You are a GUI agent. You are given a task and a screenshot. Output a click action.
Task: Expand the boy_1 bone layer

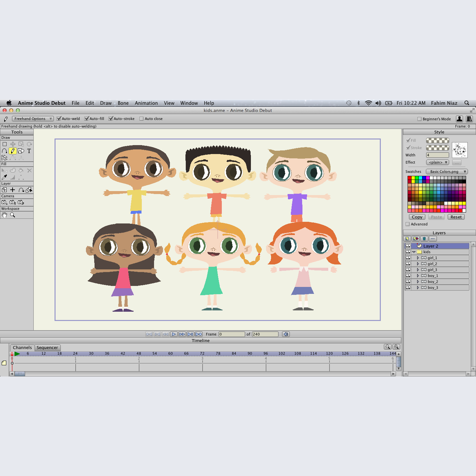pos(418,276)
